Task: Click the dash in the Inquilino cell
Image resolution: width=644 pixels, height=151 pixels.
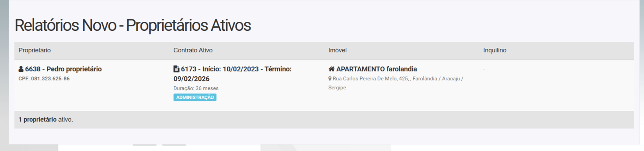Action: click(484, 69)
